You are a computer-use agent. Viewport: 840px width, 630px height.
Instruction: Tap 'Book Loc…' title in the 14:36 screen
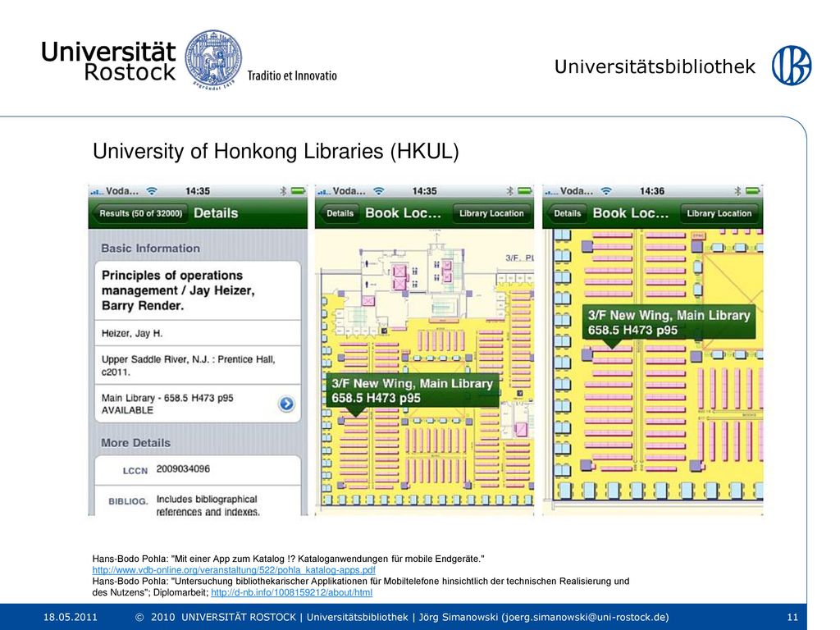(631, 213)
